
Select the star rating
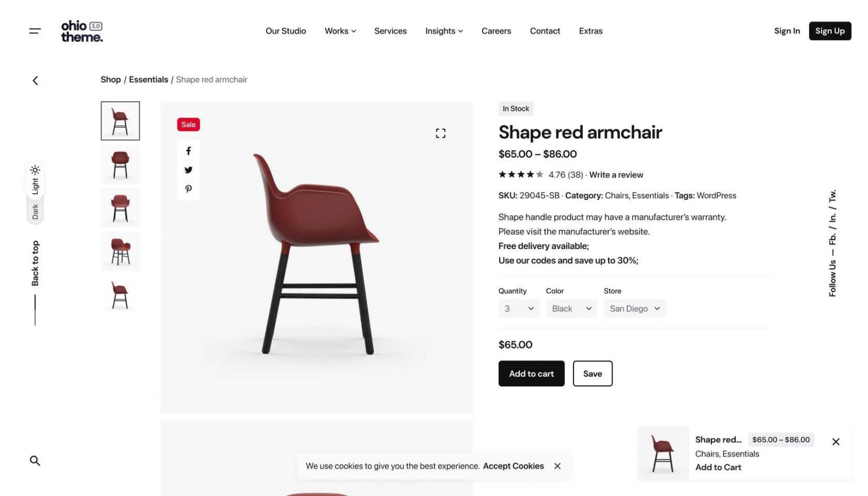520,175
